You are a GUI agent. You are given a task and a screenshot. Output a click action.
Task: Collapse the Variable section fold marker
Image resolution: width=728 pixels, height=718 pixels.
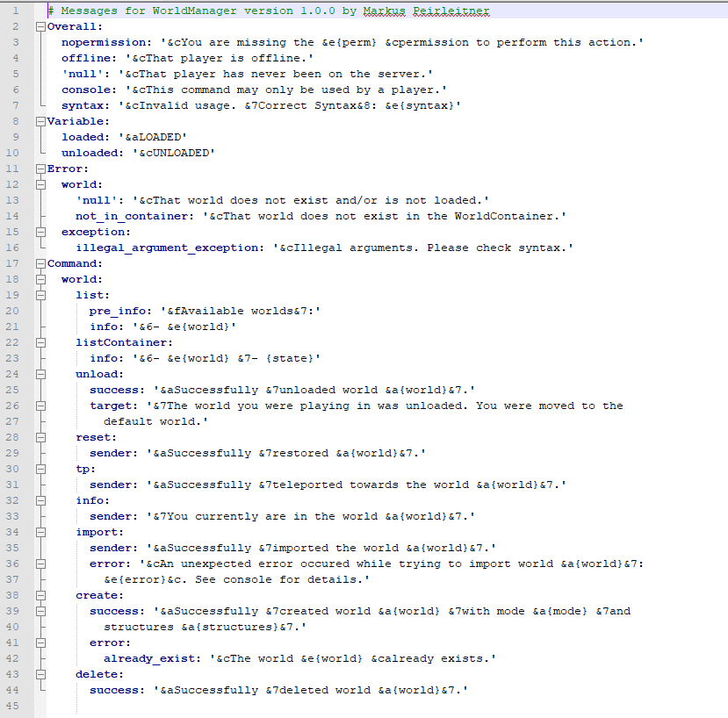[x=41, y=121]
